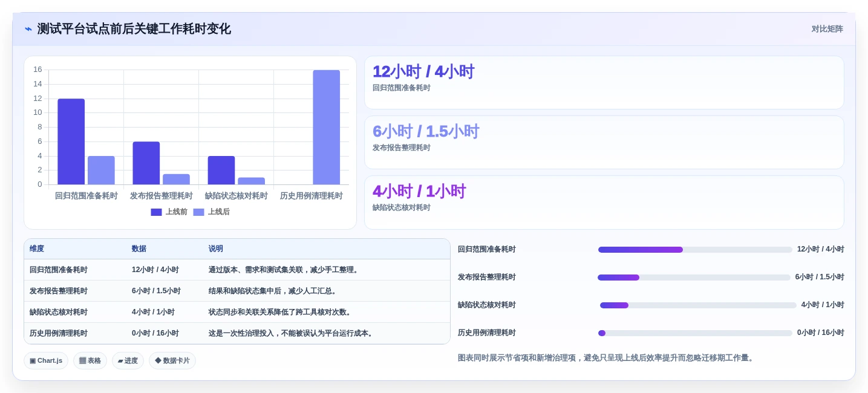Image resolution: width=868 pixels, height=393 pixels.
Task: Select table cell 缺陷状态核对耗时
Action: pyautogui.click(x=59, y=312)
